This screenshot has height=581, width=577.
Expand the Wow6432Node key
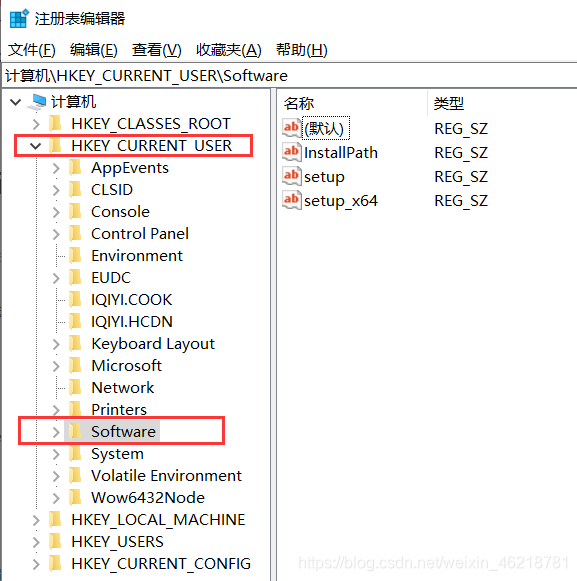(56, 498)
